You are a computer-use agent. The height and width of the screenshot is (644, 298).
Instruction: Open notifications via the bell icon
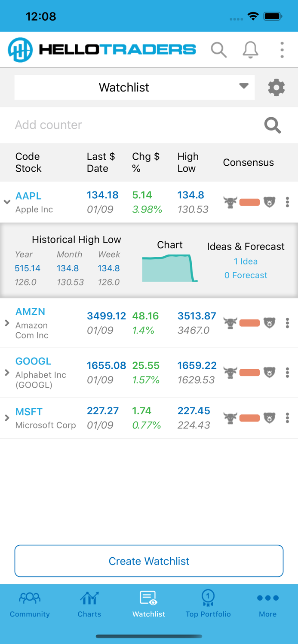click(x=250, y=50)
